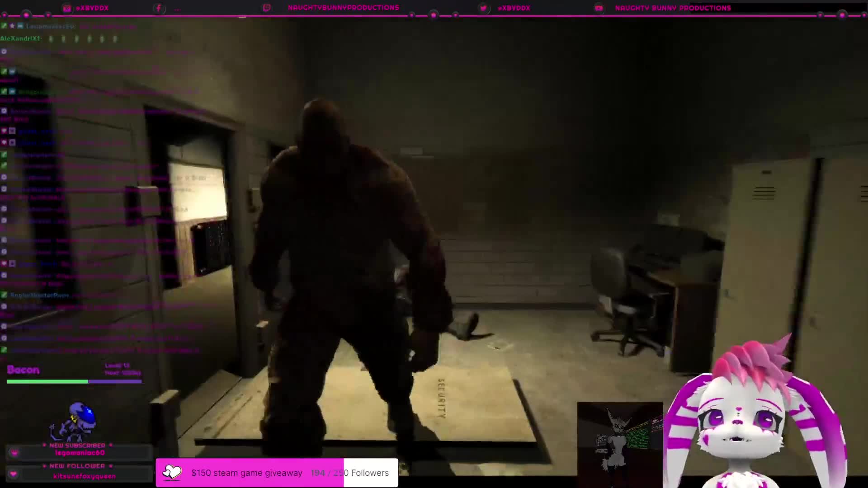Click the Facebook icon in top bar
The height and width of the screenshot is (488, 868).
tap(158, 8)
